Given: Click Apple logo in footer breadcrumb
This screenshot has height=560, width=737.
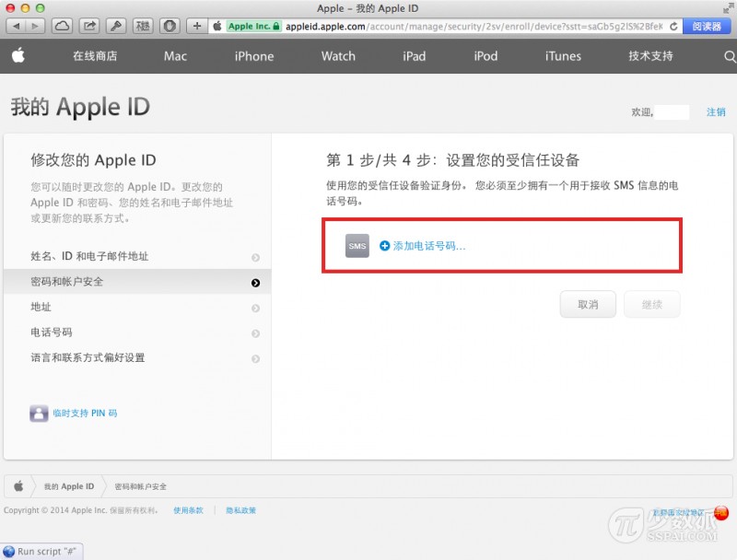Looking at the screenshot, I should pyautogui.click(x=18, y=486).
